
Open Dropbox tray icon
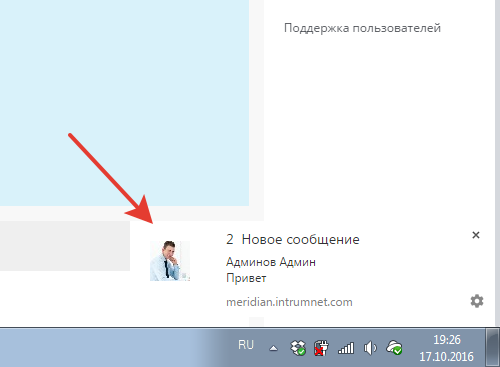click(x=298, y=348)
